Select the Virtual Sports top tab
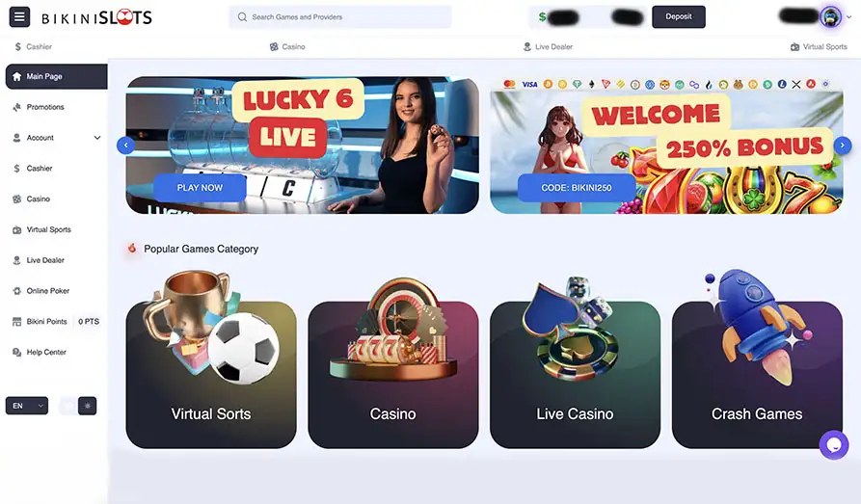This screenshot has width=861, height=504. (x=819, y=47)
